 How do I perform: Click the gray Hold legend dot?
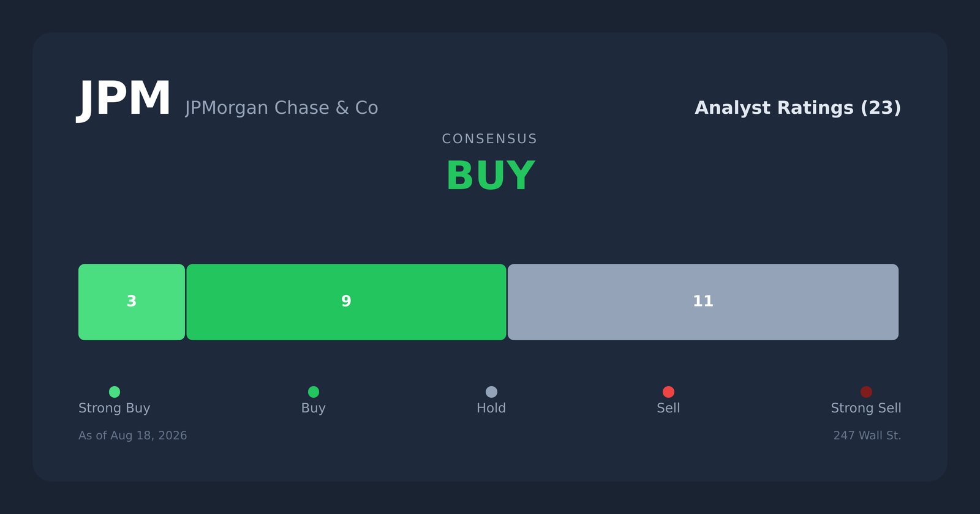coord(491,392)
